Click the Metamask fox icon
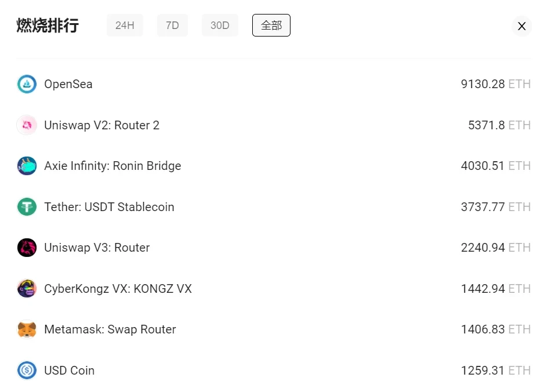The image size is (541, 392). pos(27,329)
